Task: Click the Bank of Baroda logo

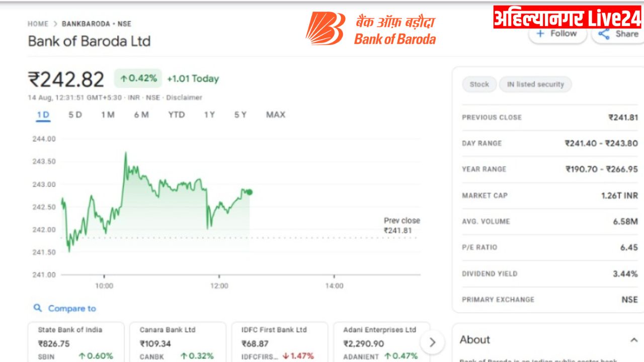Action: [x=371, y=28]
